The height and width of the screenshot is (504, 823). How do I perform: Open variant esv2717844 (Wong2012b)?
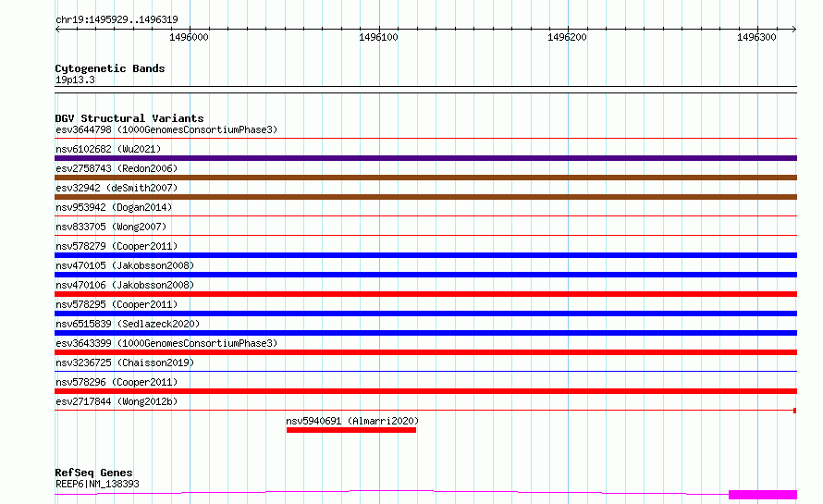pyautogui.click(x=117, y=401)
